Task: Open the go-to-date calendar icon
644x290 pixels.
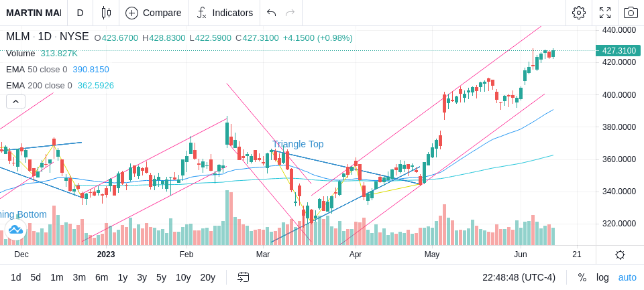Action: click(x=243, y=278)
